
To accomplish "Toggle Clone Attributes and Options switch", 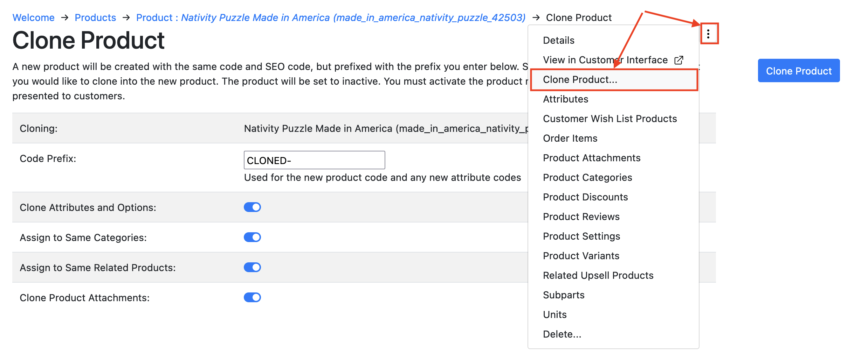I will 252,207.
